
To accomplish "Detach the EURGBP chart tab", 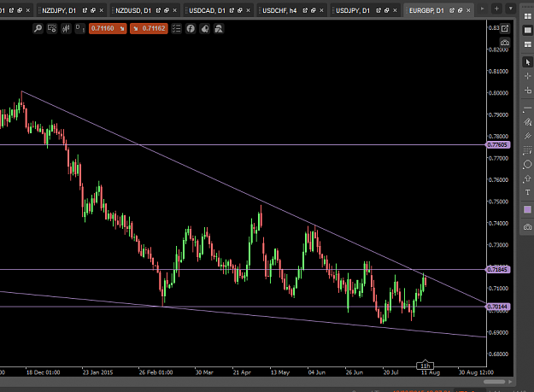I will coord(452,10).
